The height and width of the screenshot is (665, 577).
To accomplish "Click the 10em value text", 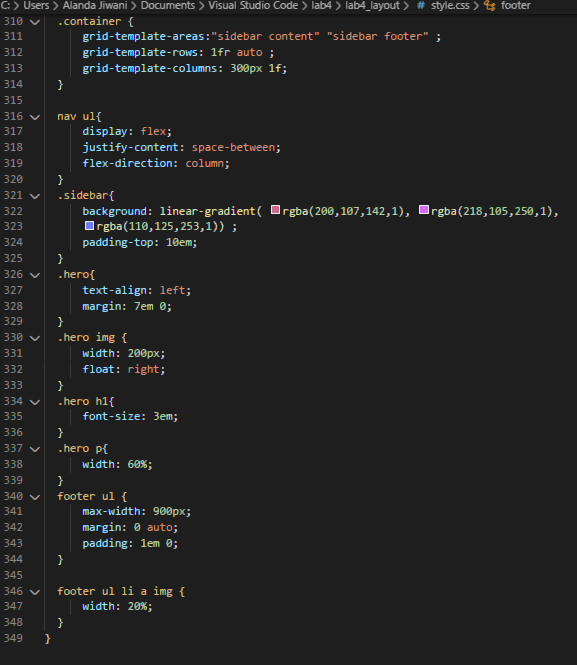I will click(x=178, y=243).
